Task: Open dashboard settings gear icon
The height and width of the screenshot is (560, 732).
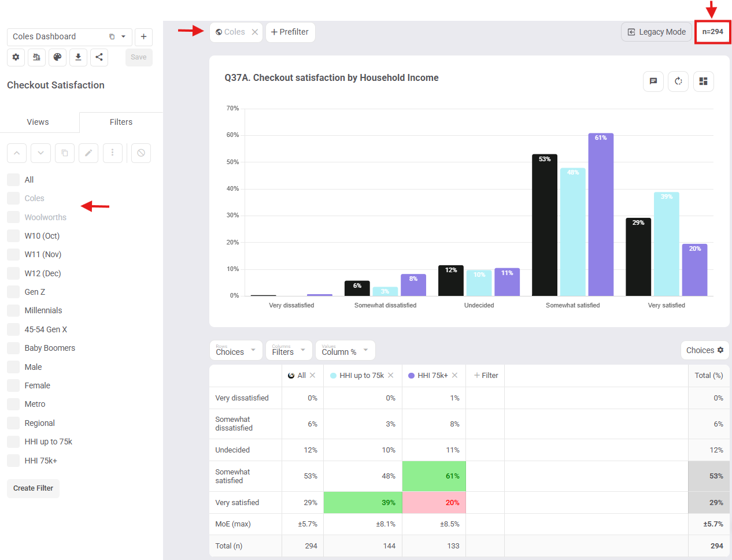Action: 16,57
